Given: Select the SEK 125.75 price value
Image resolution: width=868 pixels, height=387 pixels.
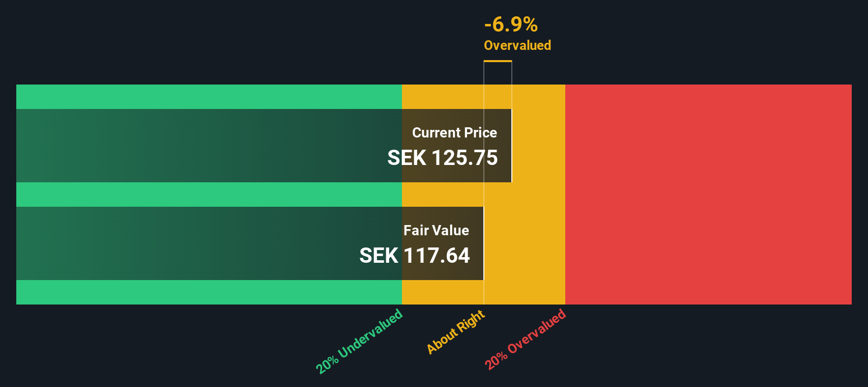Looking at the screenshot, I should 442,158.
